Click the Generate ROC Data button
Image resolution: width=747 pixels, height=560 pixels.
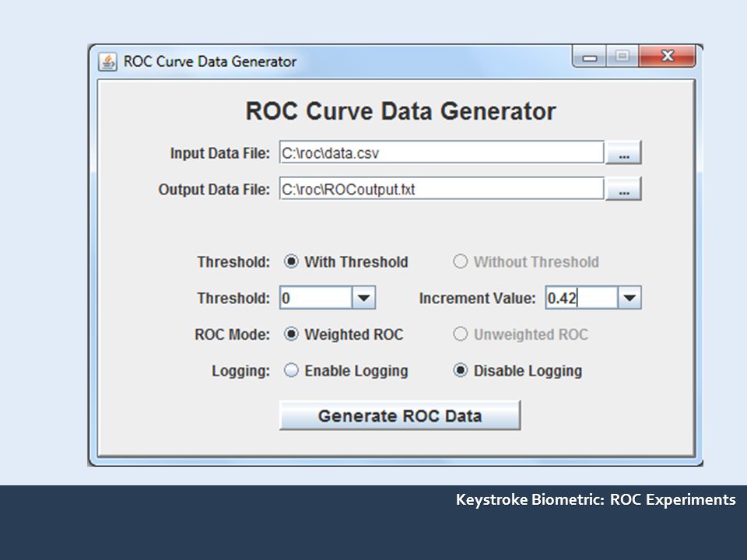[400, 415]
